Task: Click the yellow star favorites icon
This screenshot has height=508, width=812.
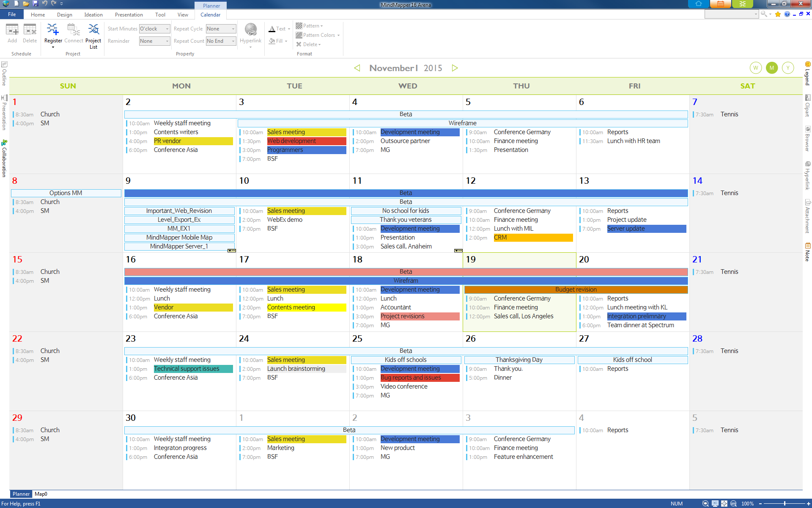Action: 778,14
